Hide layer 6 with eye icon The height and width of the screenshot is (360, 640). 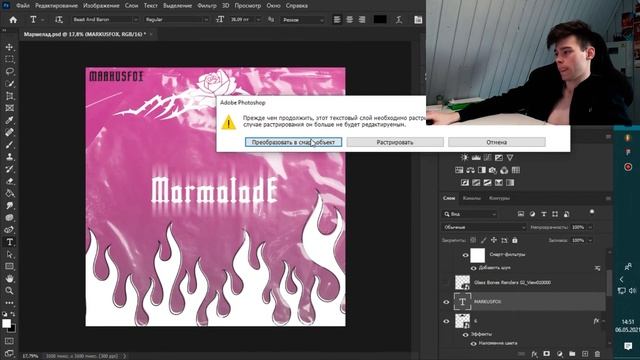tap(446, 321)
